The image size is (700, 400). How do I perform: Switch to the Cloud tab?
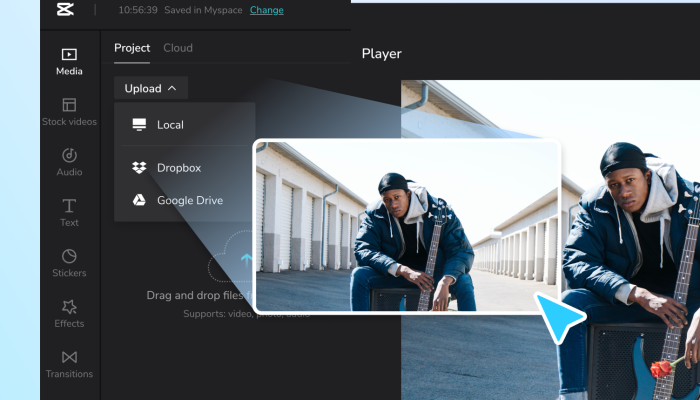coord(178,48)
